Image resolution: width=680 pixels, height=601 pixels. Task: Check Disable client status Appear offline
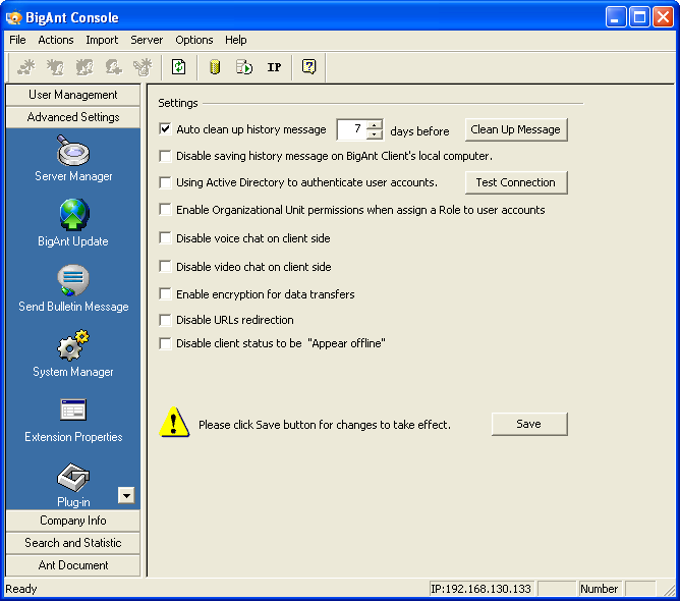(165, 343)
